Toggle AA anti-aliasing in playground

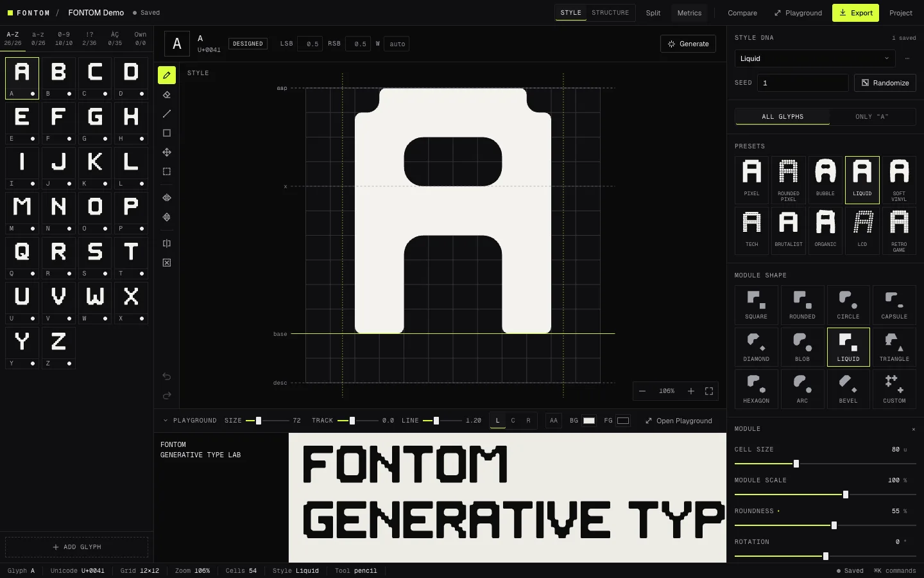tap(554, 421)
